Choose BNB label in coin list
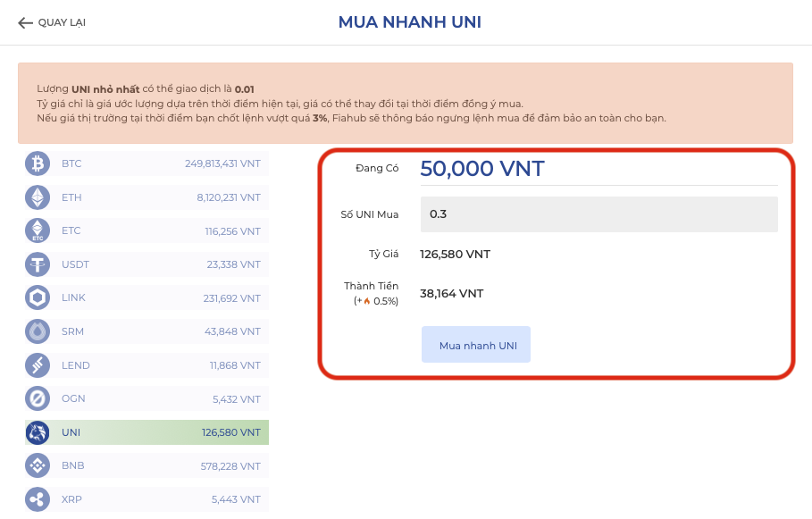The image size is (812, 519). click(73, 465)
